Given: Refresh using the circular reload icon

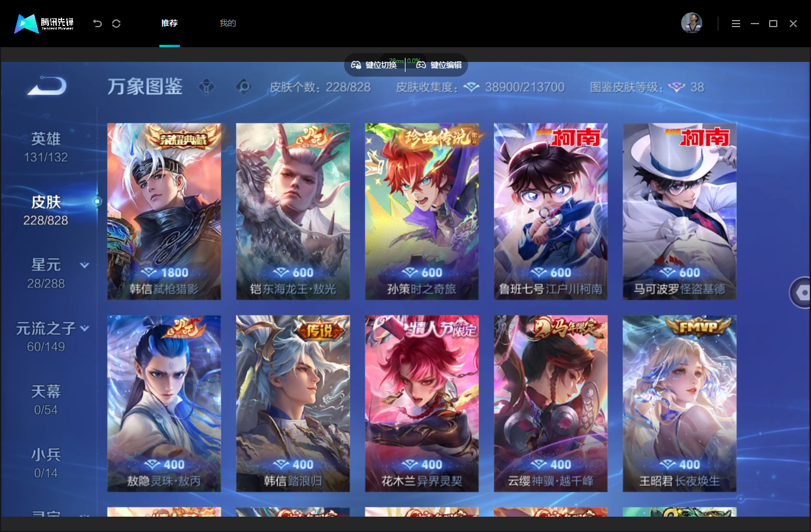Looking at the screenshot, I should click(x=116, y=24).
